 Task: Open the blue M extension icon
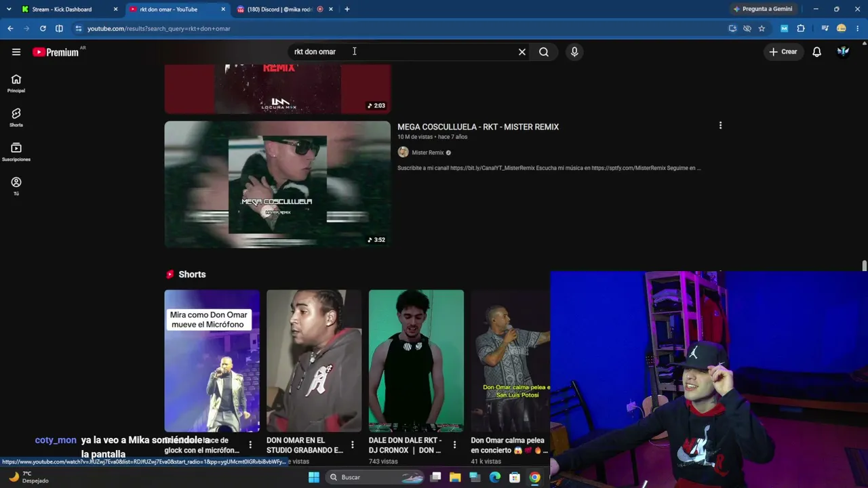coord(785,28)
